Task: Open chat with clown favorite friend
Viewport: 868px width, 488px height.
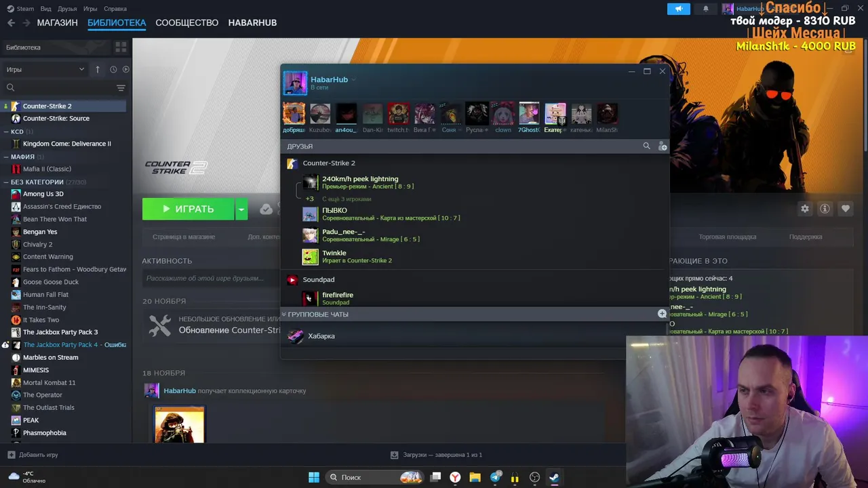Action: (503, 117)
